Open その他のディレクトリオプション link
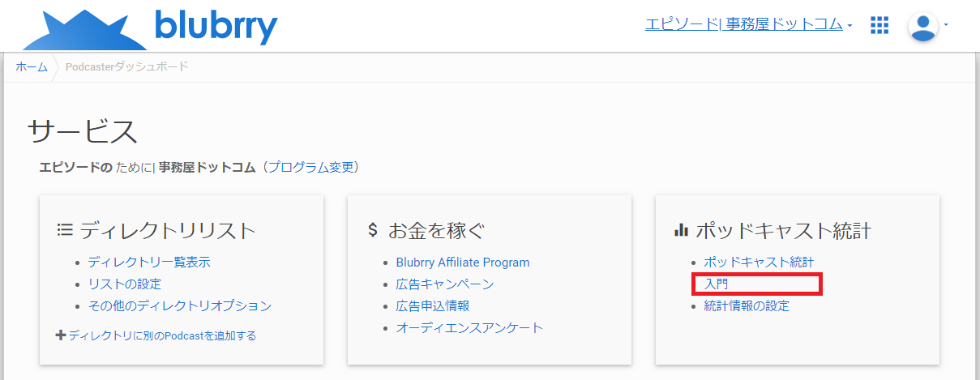 pyautogui.click(x=180, y=305)
